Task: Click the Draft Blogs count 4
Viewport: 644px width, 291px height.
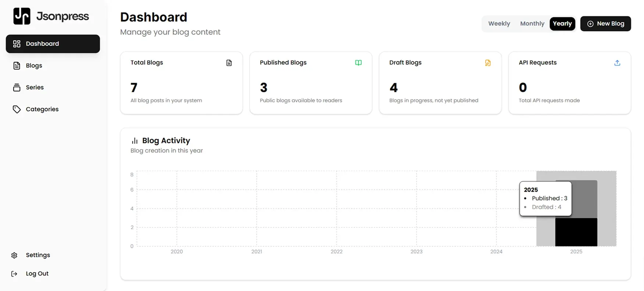Action: (x=393, y=88)
